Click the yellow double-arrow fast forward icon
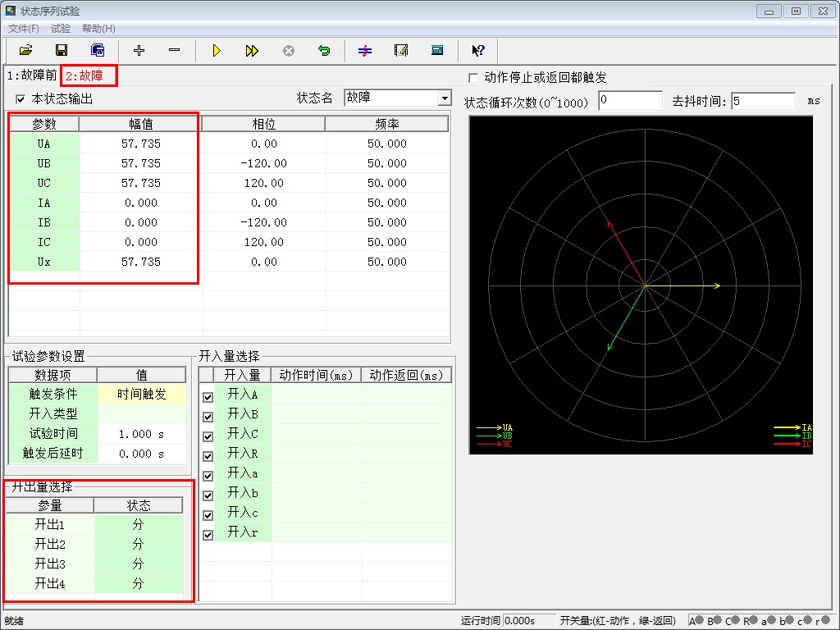This screenshot has height=630, width=840. pos(252,51)
